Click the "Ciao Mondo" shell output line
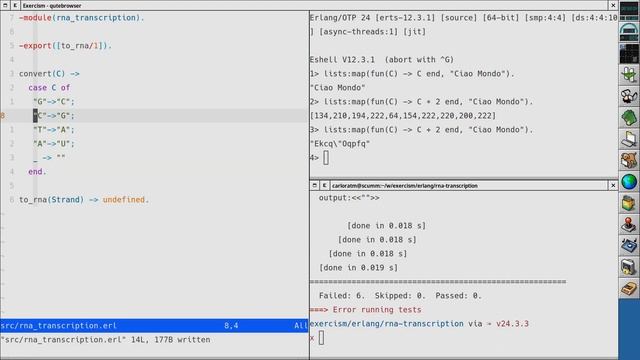This screenshot has height=360, width=640. click(x=338, y=88)
